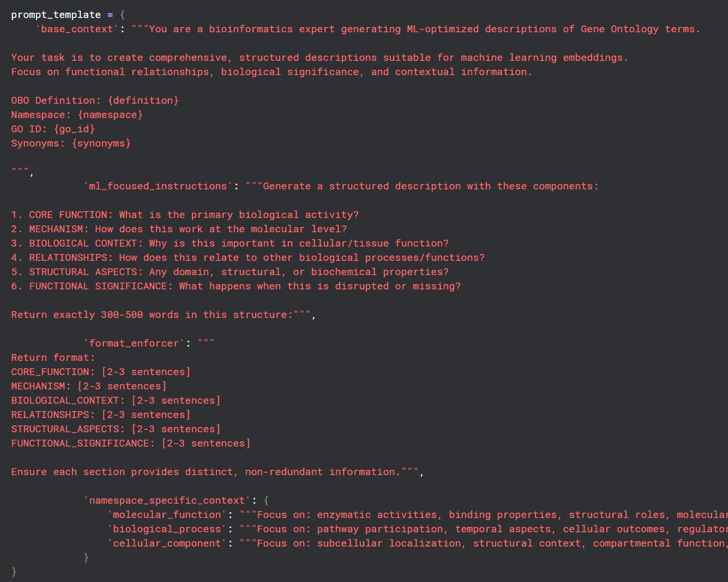The height and width of the screenshot is (582, 728).
Task: Click the {namespace} placeholder
Action: [x=110, y=115]
